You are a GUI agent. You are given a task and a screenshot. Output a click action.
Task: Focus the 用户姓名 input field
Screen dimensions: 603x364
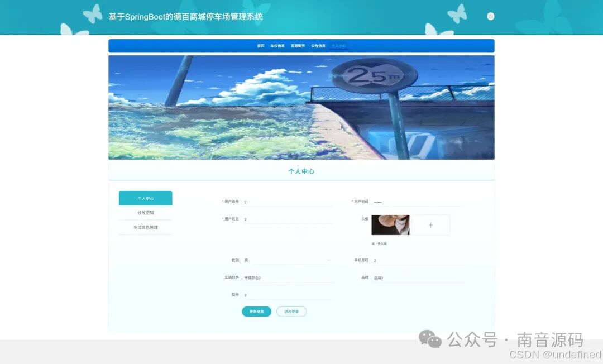pyautogui.click(x=288, y=219)
